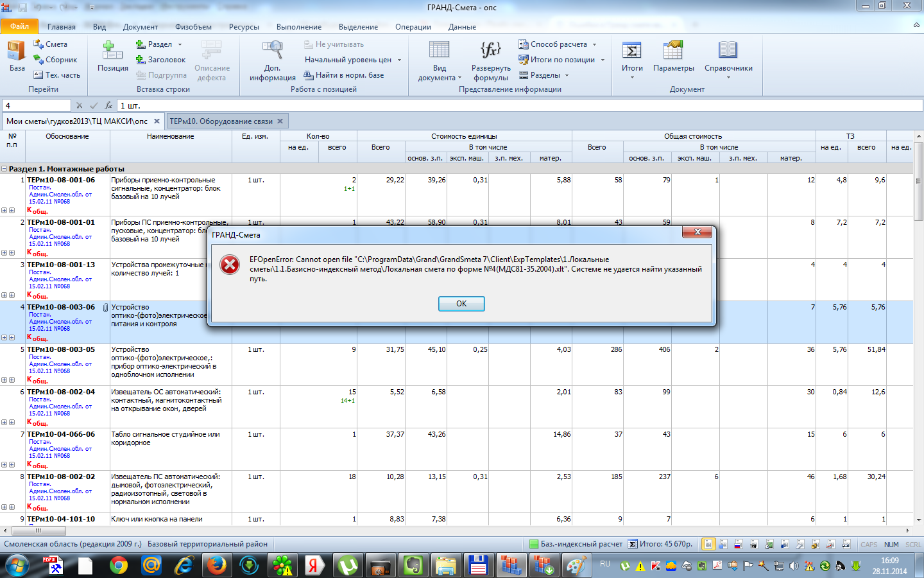
Task: Click the formula bar input field
Action: pyautogui.click(x=513, y=105)
